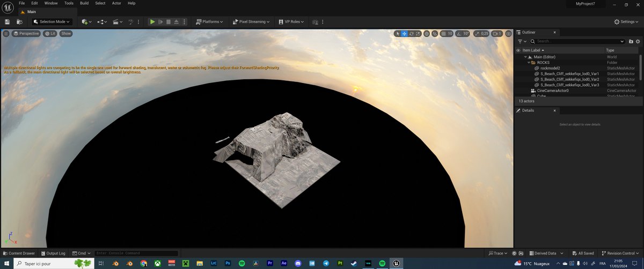This screenshot has width=644, height=269.
Task: Toggle grid snapping icon
Action: 443,33
